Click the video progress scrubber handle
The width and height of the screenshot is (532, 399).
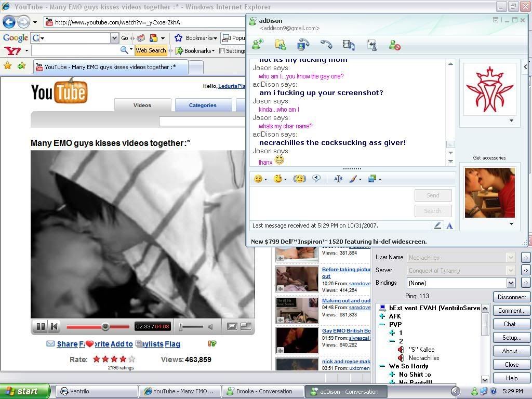pyautogui.click(x=105, y=327)
